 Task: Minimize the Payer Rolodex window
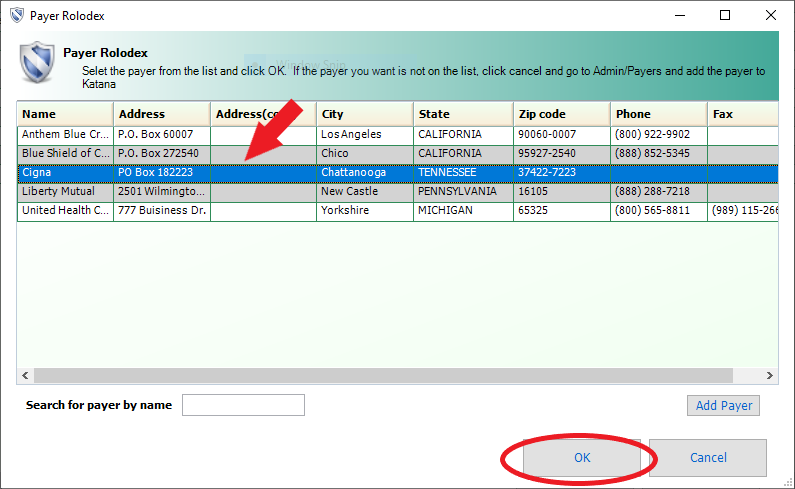(x=680, y=15)
